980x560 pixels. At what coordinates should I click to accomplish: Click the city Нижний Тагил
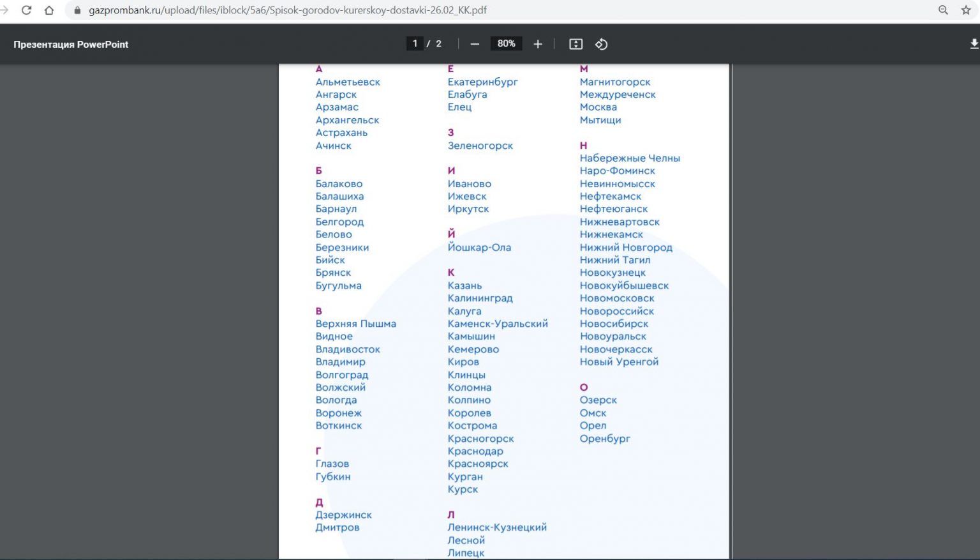tap(615, 260)
